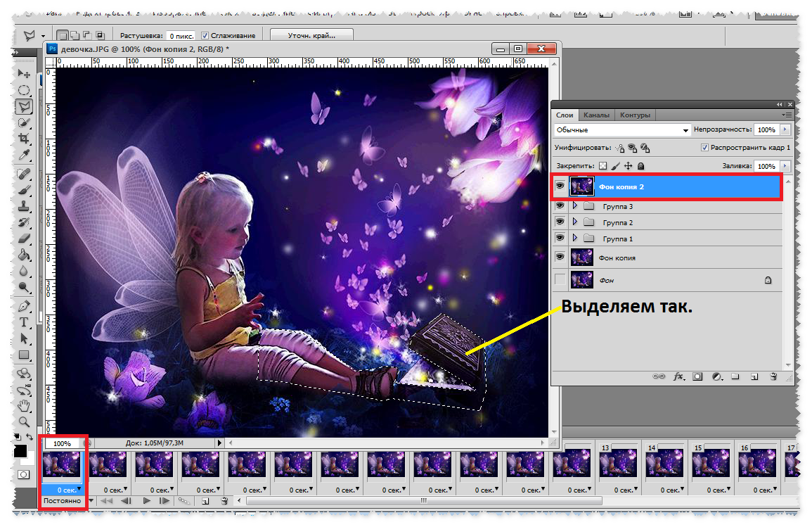This screenshot has height=527, width=812.
Task: Select the Crop tool
Action: point(24,139)
